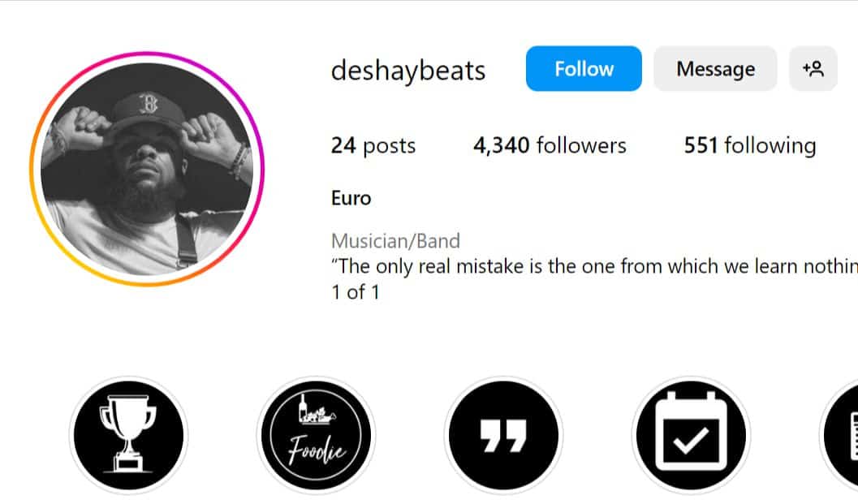Click the Musician/Band category label
This screenshot has height=504, width=858.
tap(395, 241)
